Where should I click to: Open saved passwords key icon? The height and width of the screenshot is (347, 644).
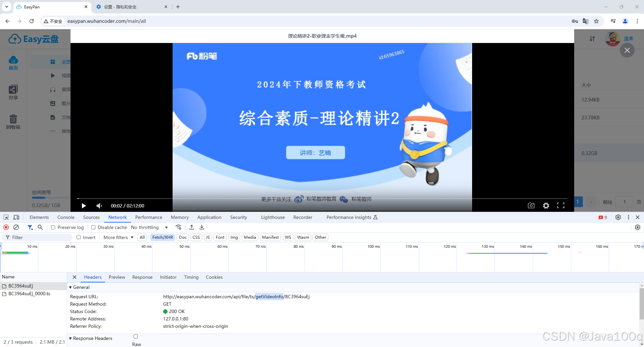point(575,21)
